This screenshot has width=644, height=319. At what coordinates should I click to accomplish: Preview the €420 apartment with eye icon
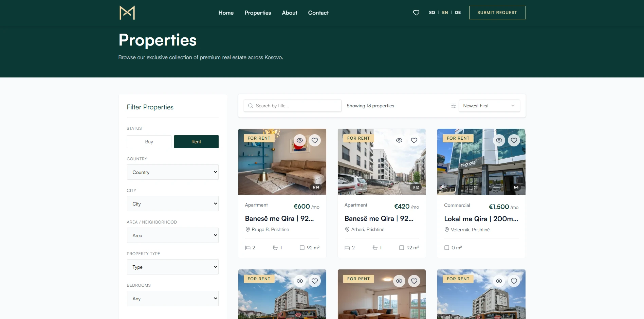click(x=399, y=140)
